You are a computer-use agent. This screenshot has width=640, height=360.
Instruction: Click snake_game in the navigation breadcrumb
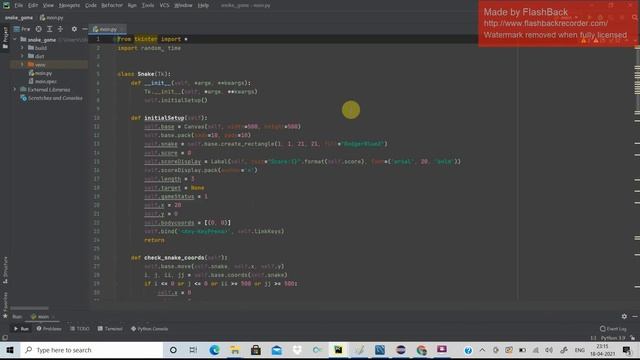tap(19, 18)
